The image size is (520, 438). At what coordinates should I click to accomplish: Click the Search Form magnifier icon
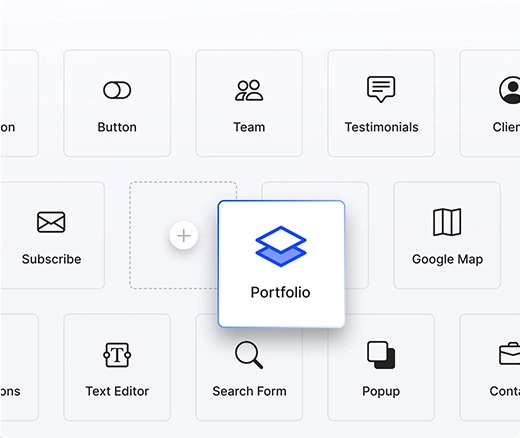pyautogui.click(x=249, y=355)
